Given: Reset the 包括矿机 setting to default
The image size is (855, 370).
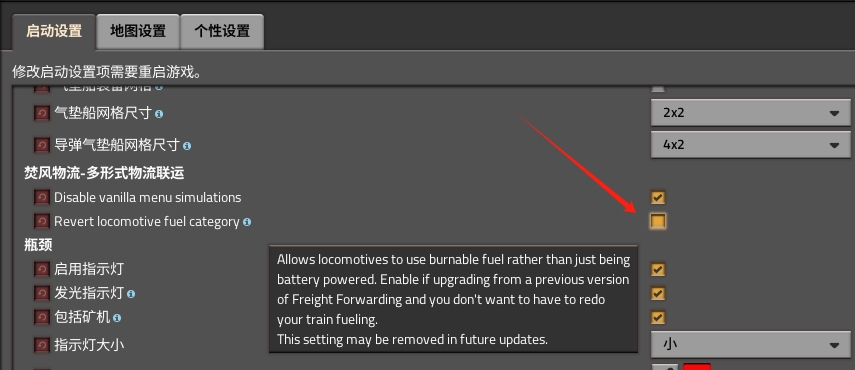Looking at the screenshot, I should click(x=42, y=317).
